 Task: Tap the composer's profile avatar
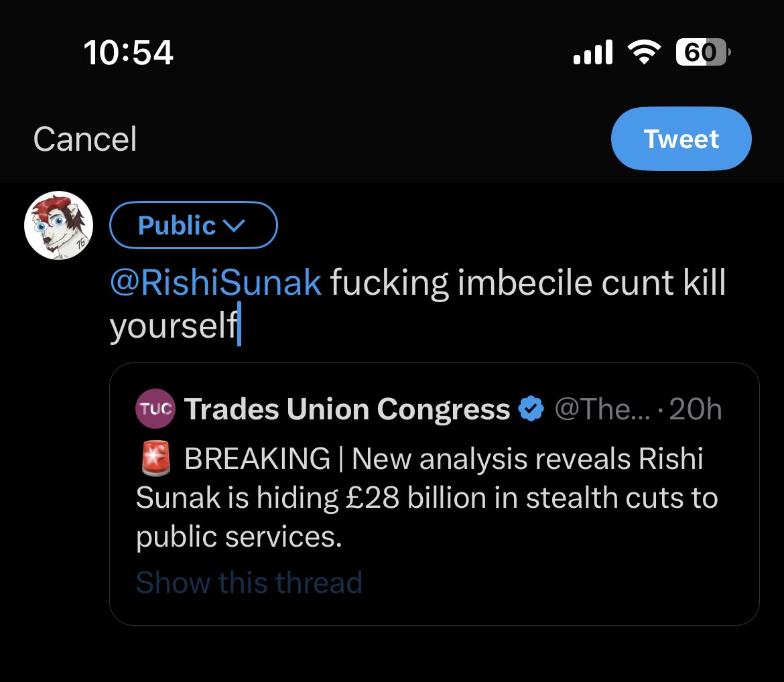coord(58,226)
